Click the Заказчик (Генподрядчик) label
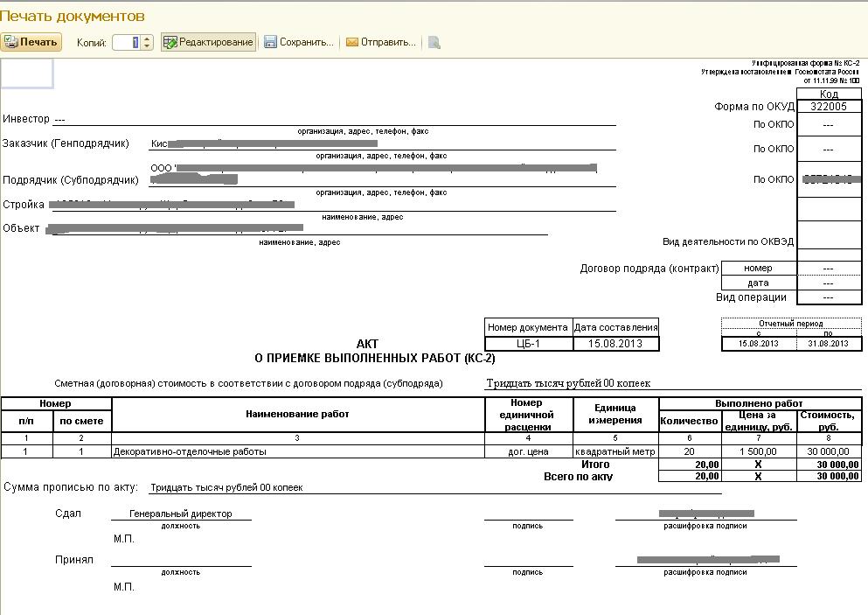Viewport: 868px width, 615px height. [x=66, y=143]
